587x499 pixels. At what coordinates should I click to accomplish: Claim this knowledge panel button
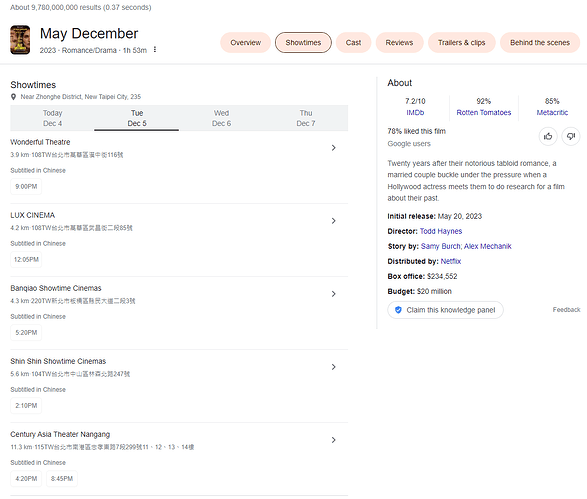point(445,310)
